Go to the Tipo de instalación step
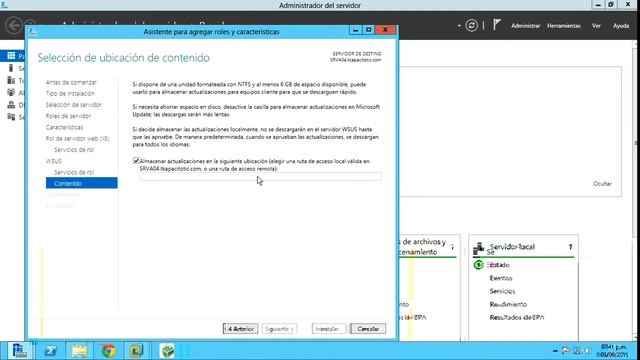 70,93
